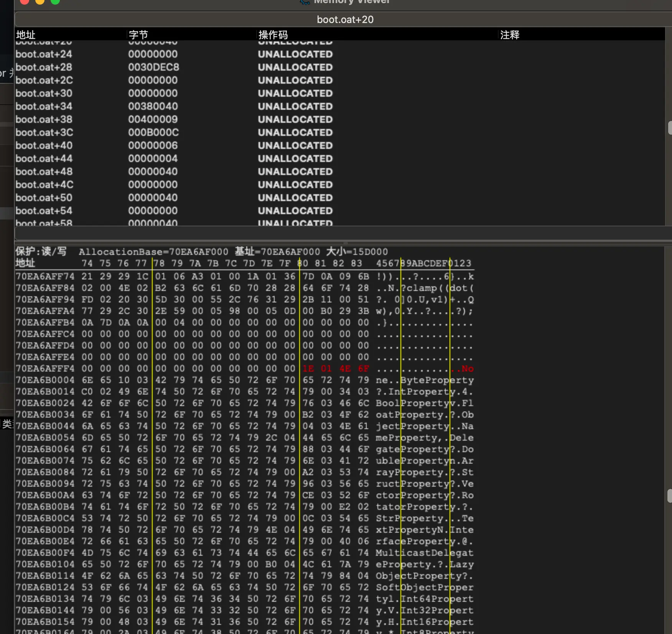
Task: Select the boot.oat+50 instruction line
Action: pos(44,198)
